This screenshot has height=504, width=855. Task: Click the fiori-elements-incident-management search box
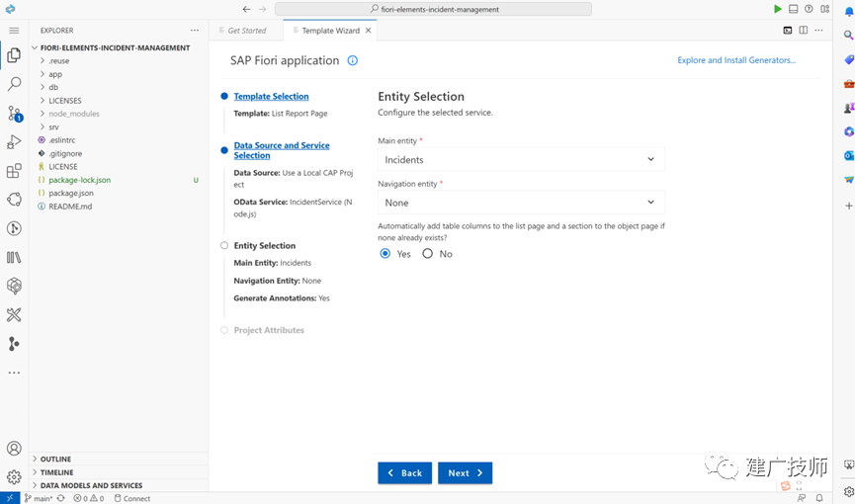coord(433,9)
